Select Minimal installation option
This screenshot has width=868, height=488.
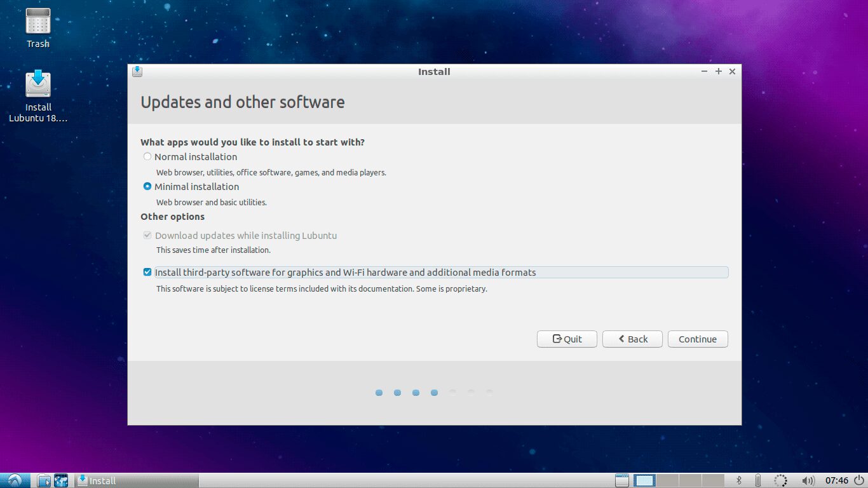(147, 186)
